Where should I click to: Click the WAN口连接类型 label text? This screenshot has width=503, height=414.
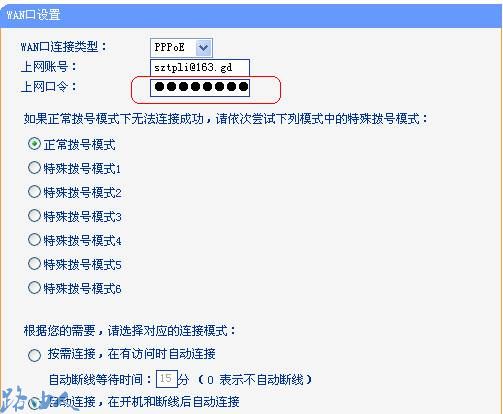(63, 47)
